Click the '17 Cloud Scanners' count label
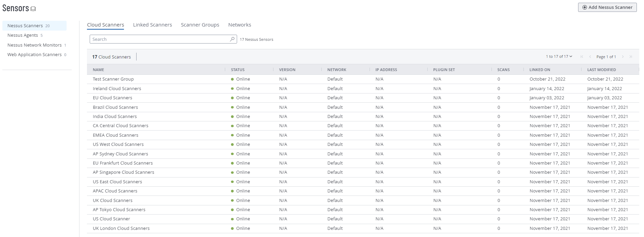The image size is (644, 237). coord(111,57)
